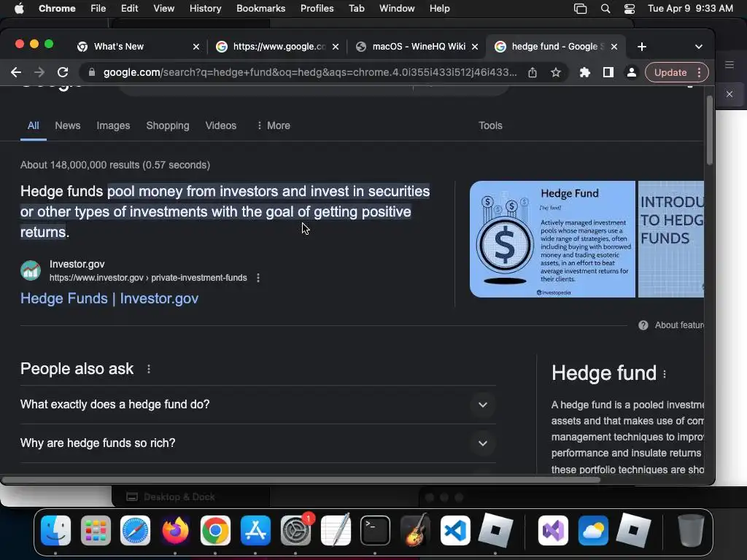Switch to the Images results tab
The height and width of the screenshot is (560, 747).
113,125
